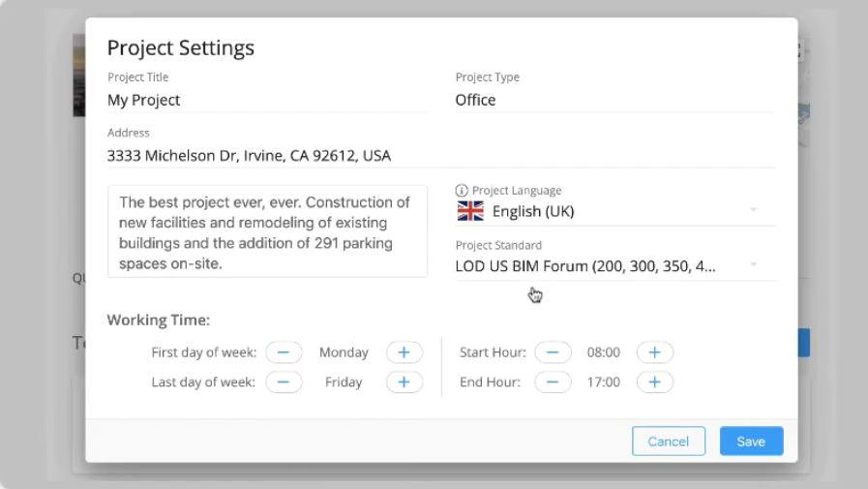Save the project settings
Image resolution: width=868 pixels, height=489 pixels.
click(x=751, y=442)
